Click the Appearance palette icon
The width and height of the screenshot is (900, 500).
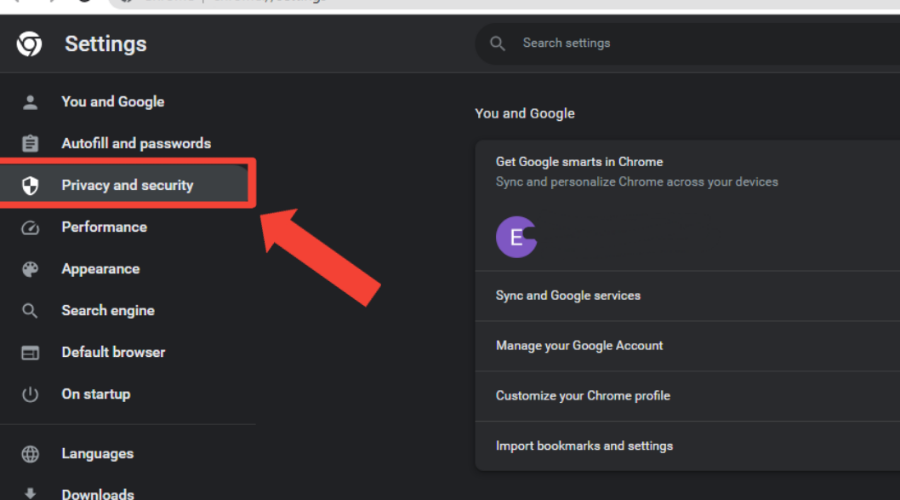pyautogui.click(x=30, y=269)
